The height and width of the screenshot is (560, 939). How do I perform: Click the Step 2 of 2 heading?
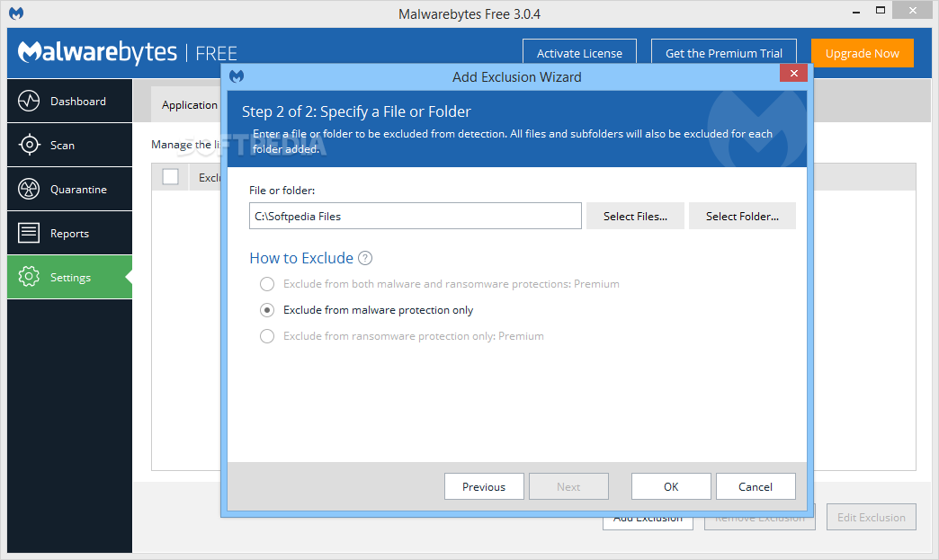(x=356, y=111)
